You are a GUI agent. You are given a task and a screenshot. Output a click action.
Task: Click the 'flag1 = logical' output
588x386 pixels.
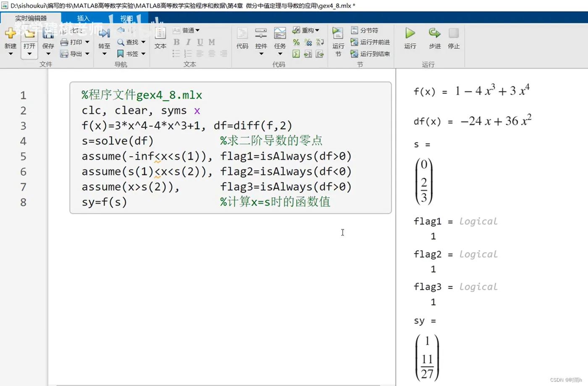click(x=455, y=222)
